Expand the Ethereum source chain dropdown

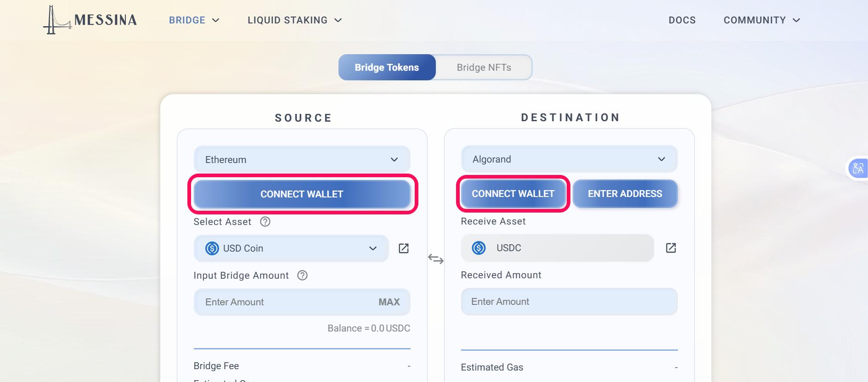coord(302,159)
